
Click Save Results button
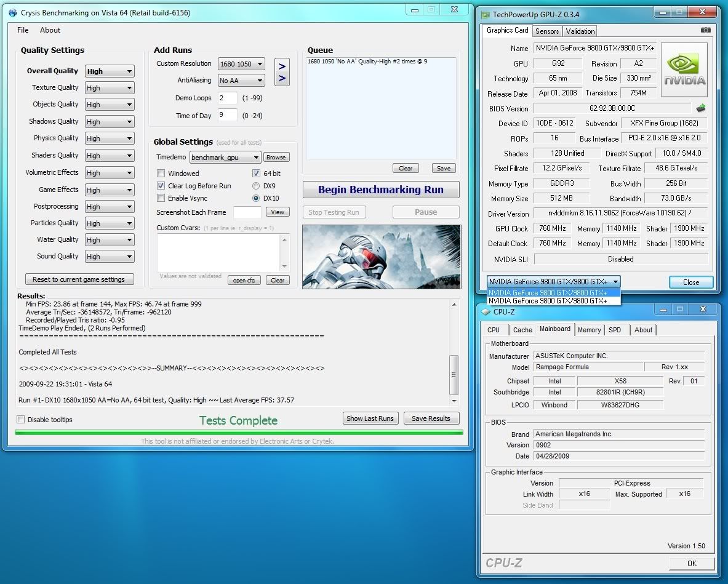click(431, 418)
